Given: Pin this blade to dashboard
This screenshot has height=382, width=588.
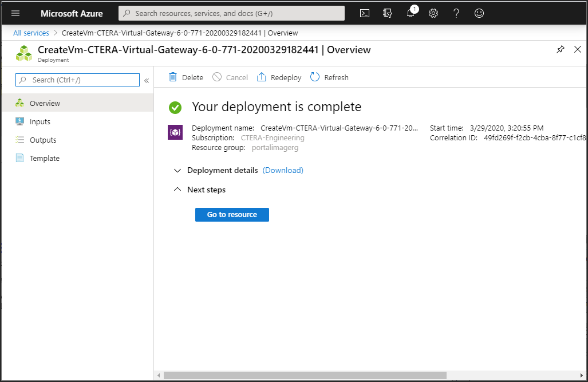Looking at the screenshot, I should (561, 49).
